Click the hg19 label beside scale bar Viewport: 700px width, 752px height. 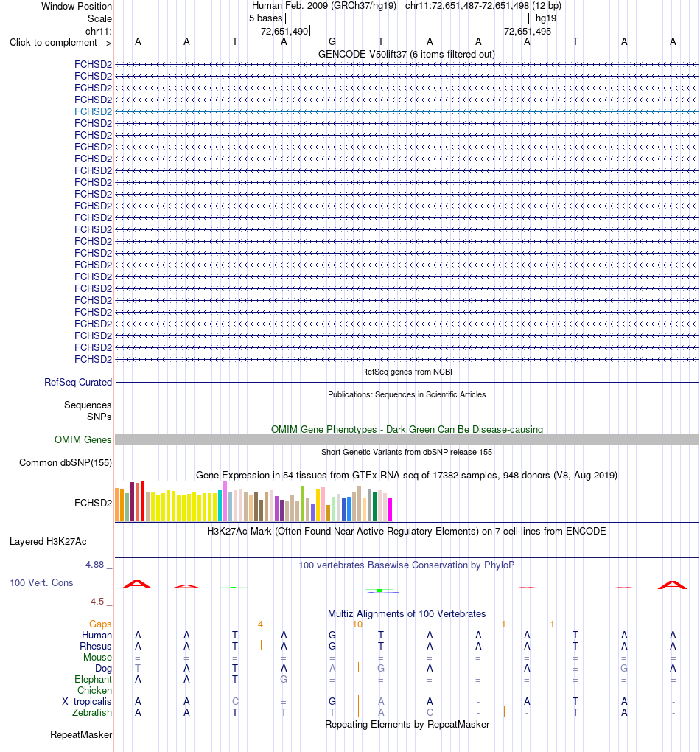pyautogui.click(x=546, y=18)
